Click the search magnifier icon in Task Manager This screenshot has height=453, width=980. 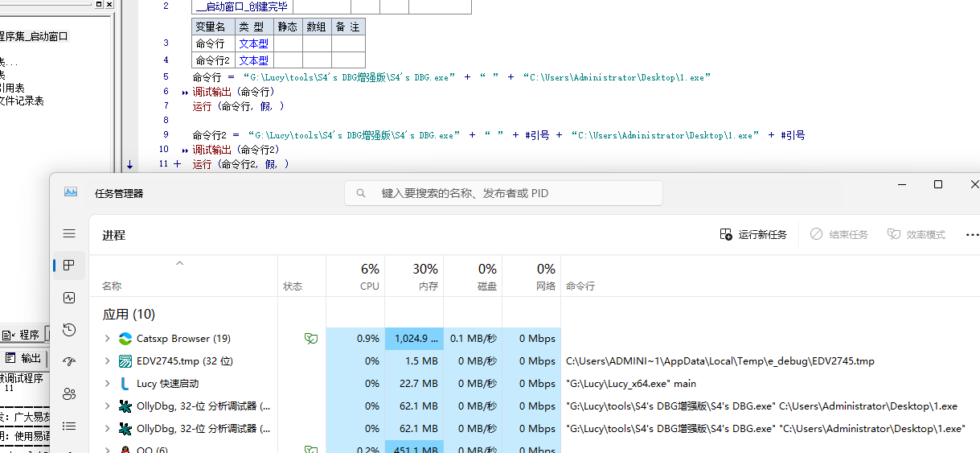click(x=362, y=193)
